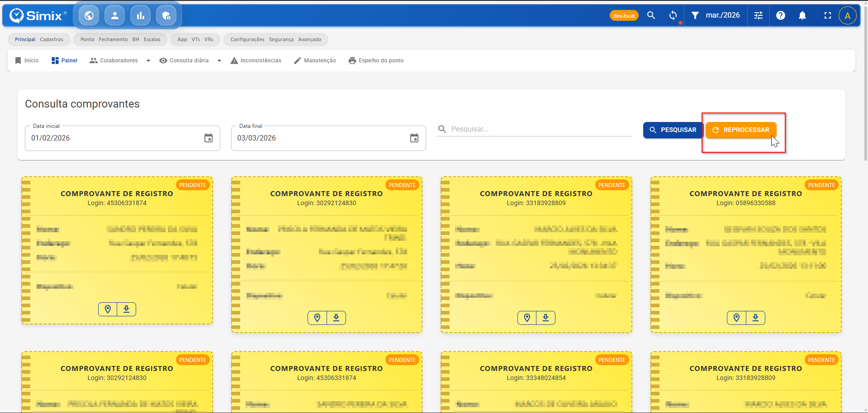The image size is (868, 413).
Task: Open the calendar picker for Data final
Action: point(414,138)
